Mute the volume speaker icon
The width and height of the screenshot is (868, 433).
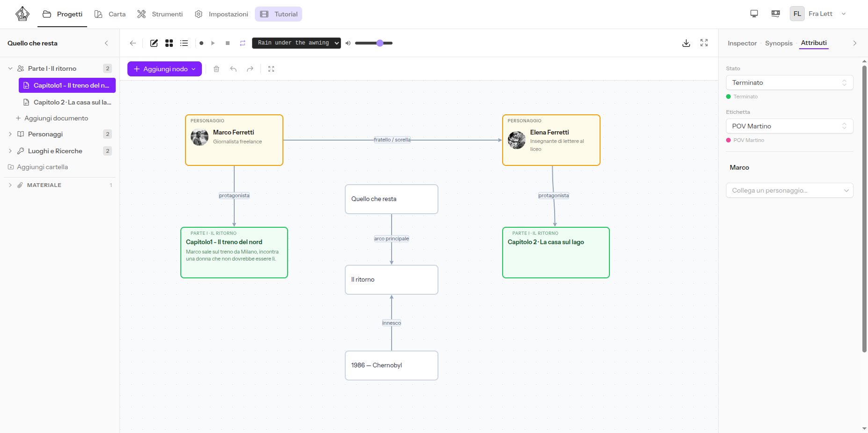tap(348, 43)
